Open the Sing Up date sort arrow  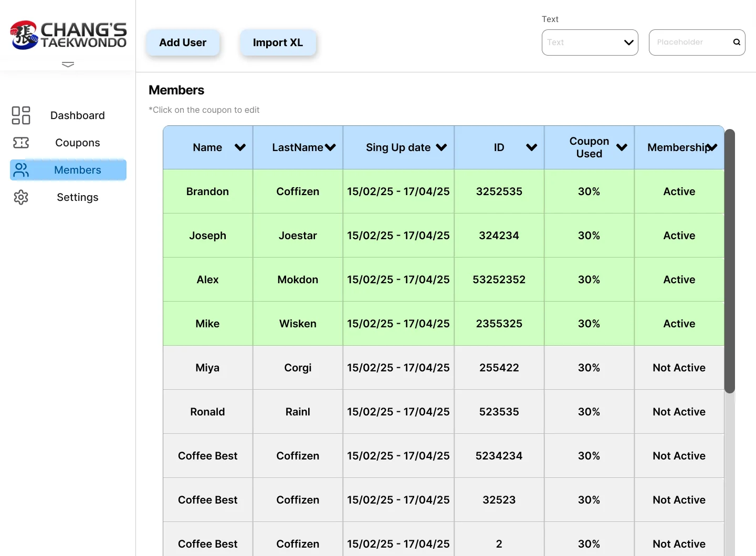(442, 147)
